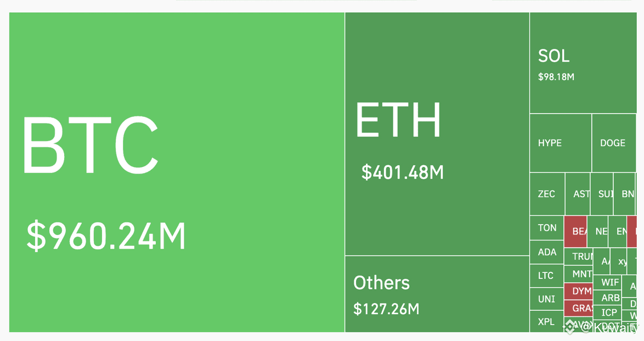Click the TRUM tile

click(578, 256)
